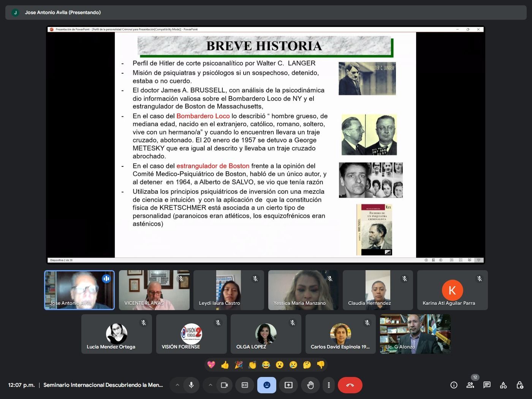Expand microphone audio settings chevron
This screenshot has width=532, height=399.
click(x=177, y=385)
